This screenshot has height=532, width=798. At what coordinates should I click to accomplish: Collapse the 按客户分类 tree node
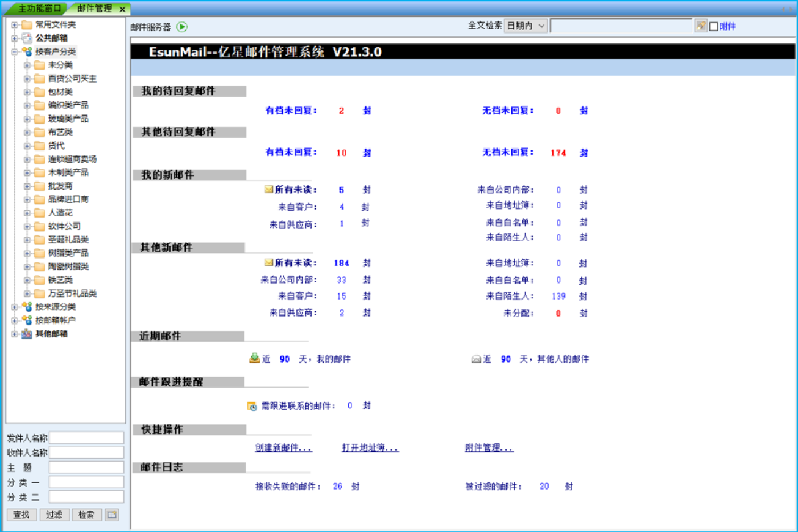coord(15,51)
